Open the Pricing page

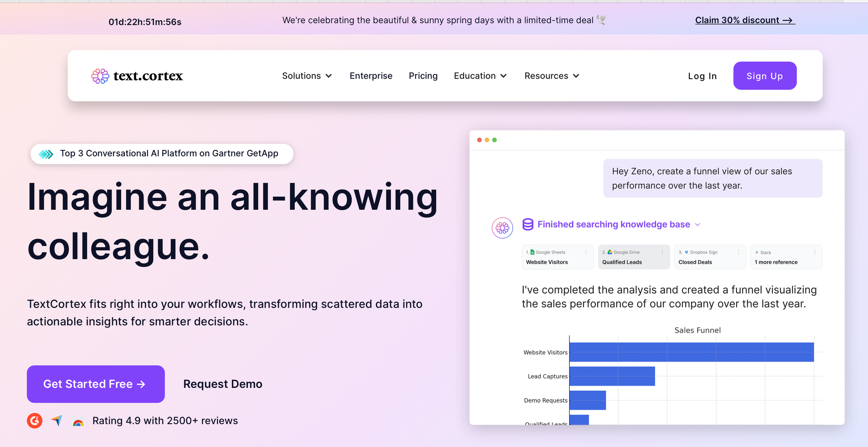[x=423, y=76]
